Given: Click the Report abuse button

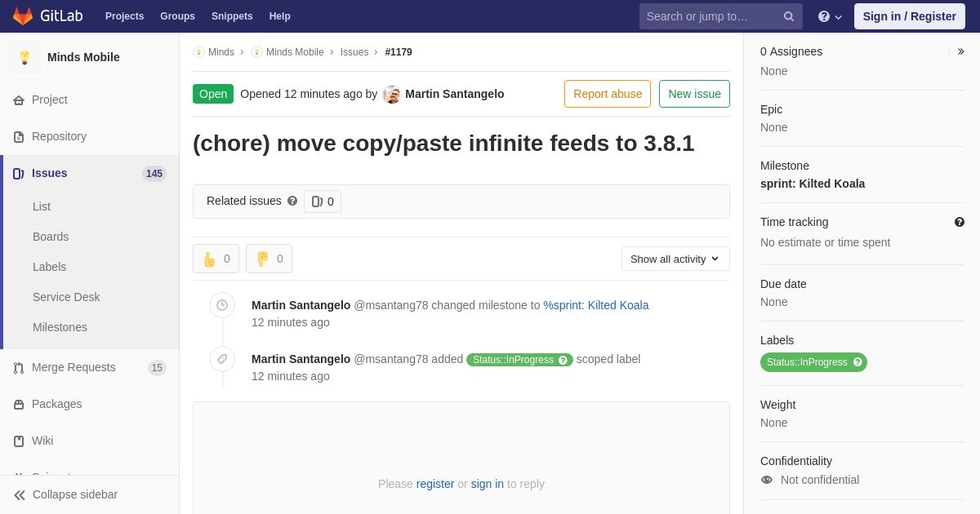Looking at the screenshot, I should click(x=608, y=94).
